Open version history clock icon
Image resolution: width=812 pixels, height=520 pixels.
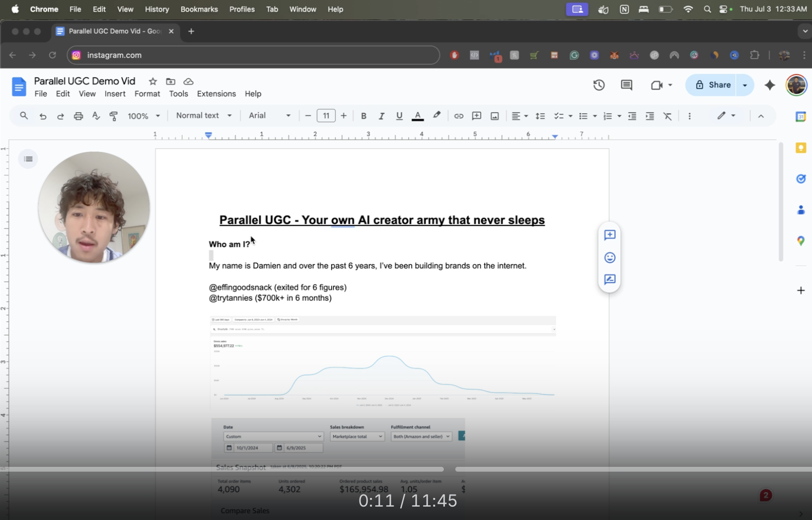(x=598, y=85)
